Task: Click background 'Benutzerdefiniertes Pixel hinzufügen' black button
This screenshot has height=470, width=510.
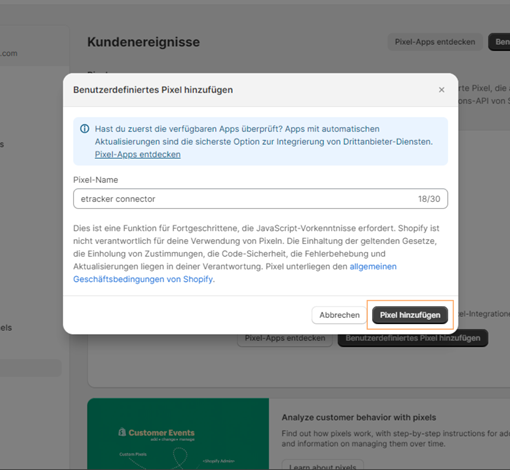Action: point(413,338)
